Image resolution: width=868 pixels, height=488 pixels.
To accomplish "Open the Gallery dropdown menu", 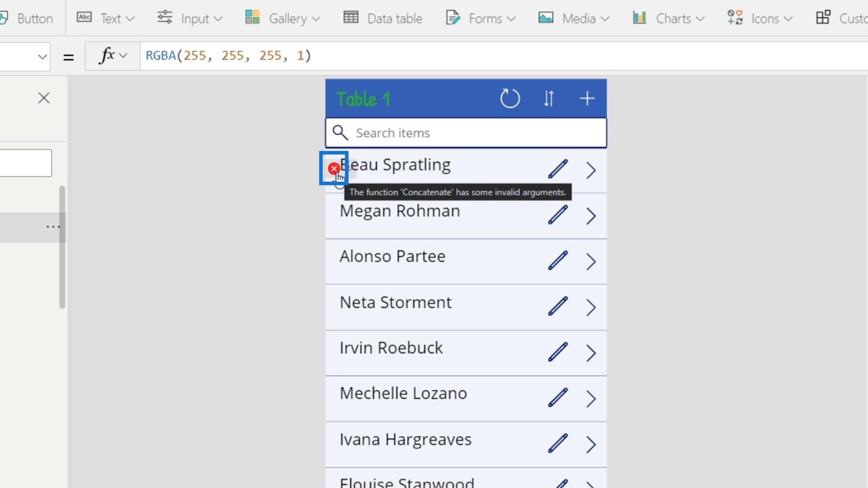I will point(282,19).
